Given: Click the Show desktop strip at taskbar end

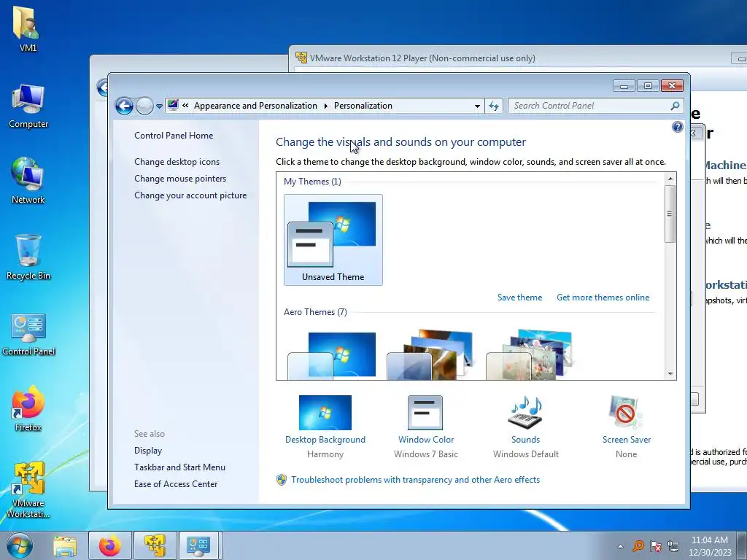Looking at the screenshot, I should tap(743, 545).
